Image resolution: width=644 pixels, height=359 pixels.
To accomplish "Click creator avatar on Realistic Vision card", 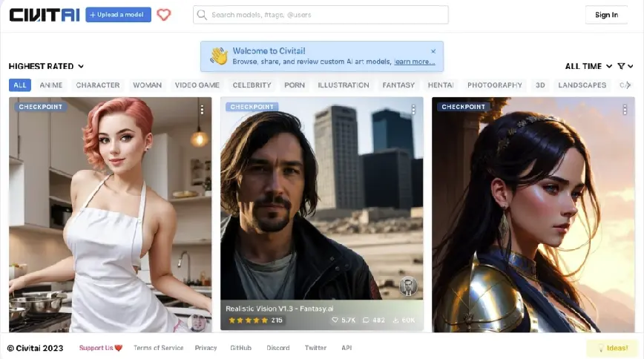I will tap(408, 286).
